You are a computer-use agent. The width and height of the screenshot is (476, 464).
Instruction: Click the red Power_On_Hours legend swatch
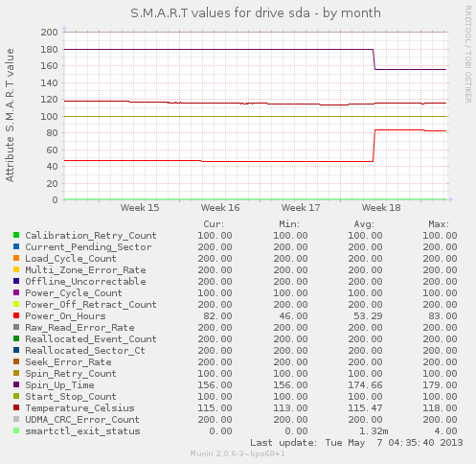pos(16,315)
